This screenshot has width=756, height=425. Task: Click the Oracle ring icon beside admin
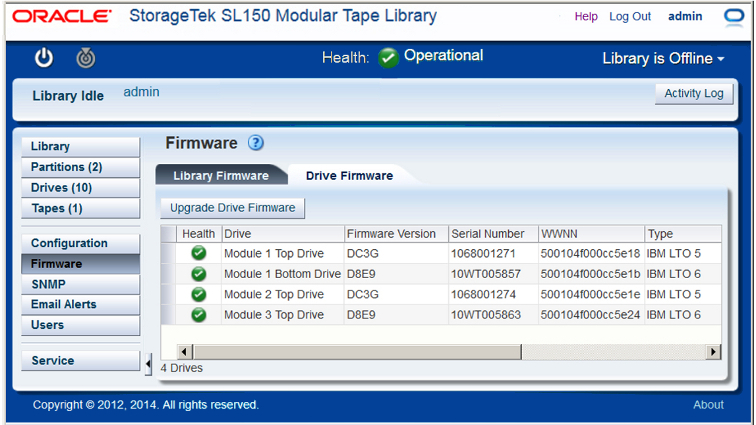[x=734, y=17]
